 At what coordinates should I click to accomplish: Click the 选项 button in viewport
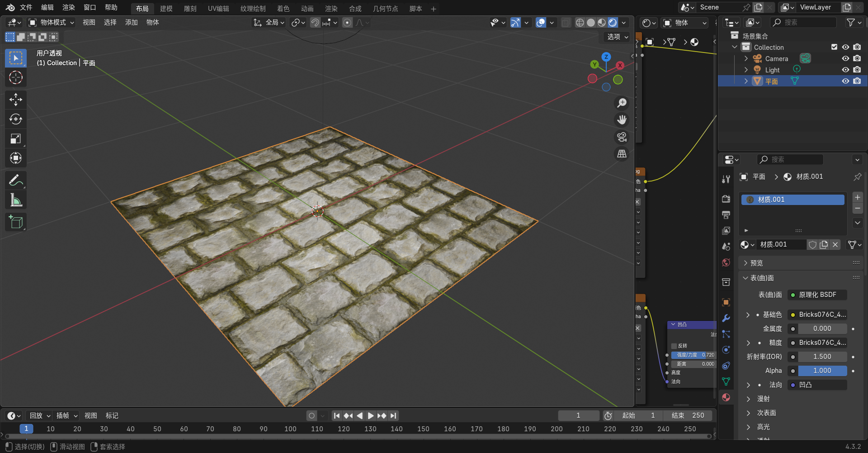618,37
